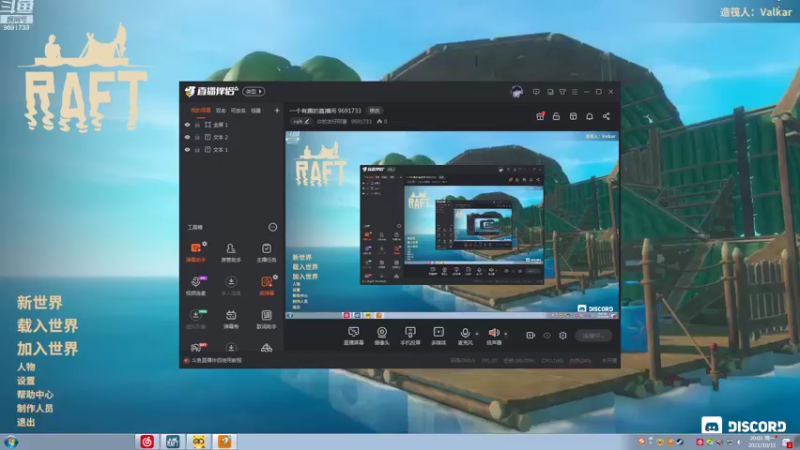
Task: Click the unlock padlock icon in header
Action: 556,116
